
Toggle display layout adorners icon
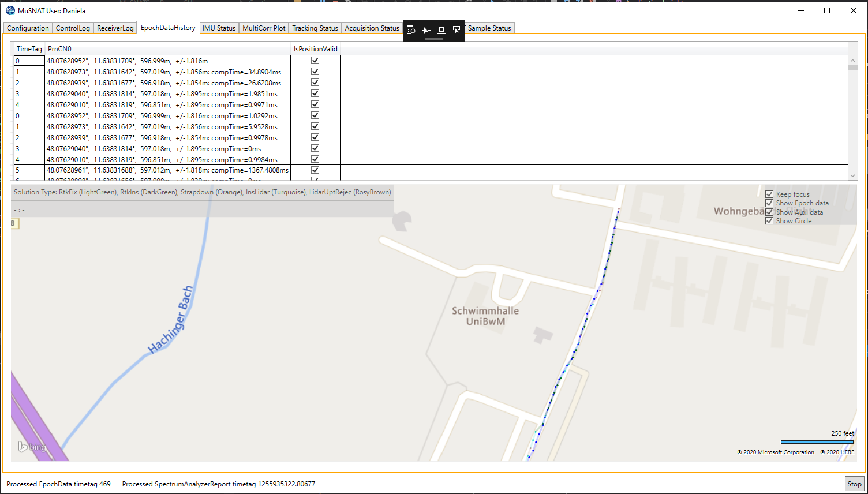click(x=442, y=29)
